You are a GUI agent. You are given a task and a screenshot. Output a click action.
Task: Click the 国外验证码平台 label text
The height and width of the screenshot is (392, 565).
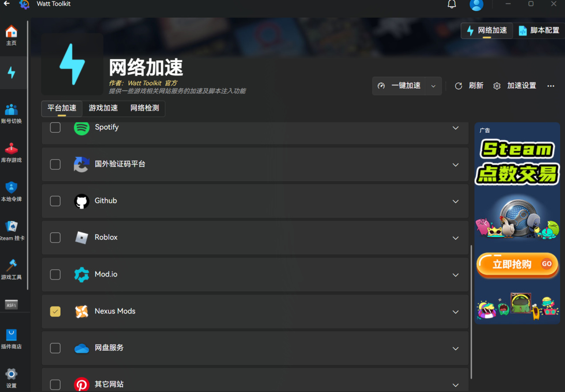(120, 164)
